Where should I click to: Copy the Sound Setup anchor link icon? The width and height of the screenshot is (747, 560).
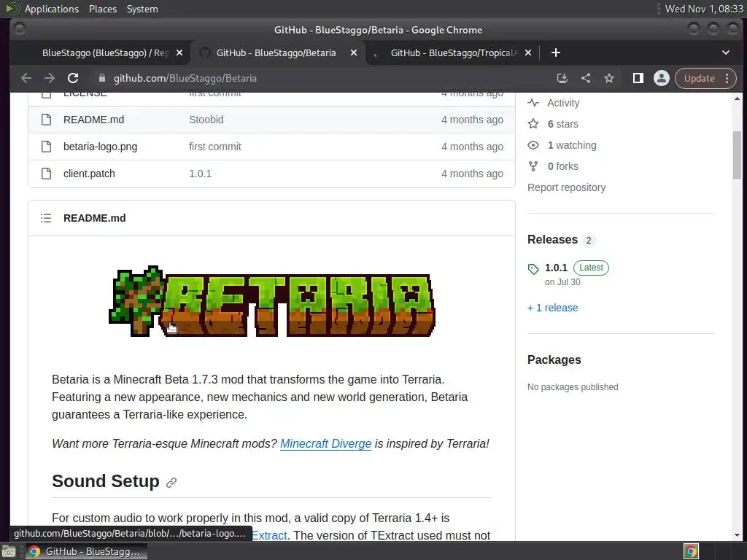(x=171, y=483)
